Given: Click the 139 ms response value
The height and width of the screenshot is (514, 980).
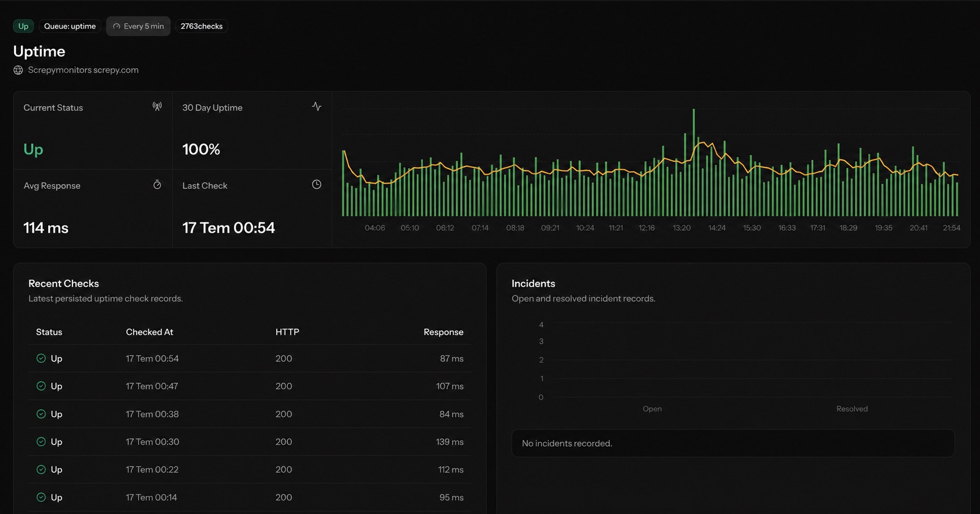Looking at the screenshot, I should click(x=450, y=442).
